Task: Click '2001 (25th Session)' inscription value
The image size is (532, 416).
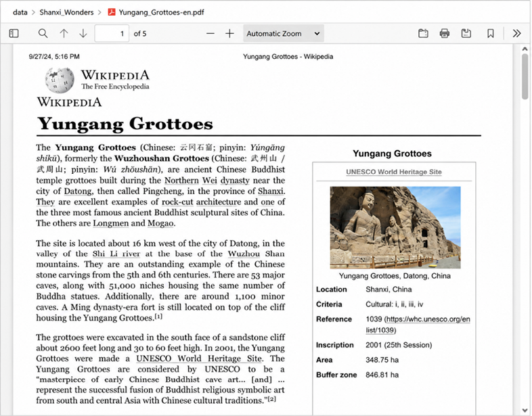Action: coord(399,345)
